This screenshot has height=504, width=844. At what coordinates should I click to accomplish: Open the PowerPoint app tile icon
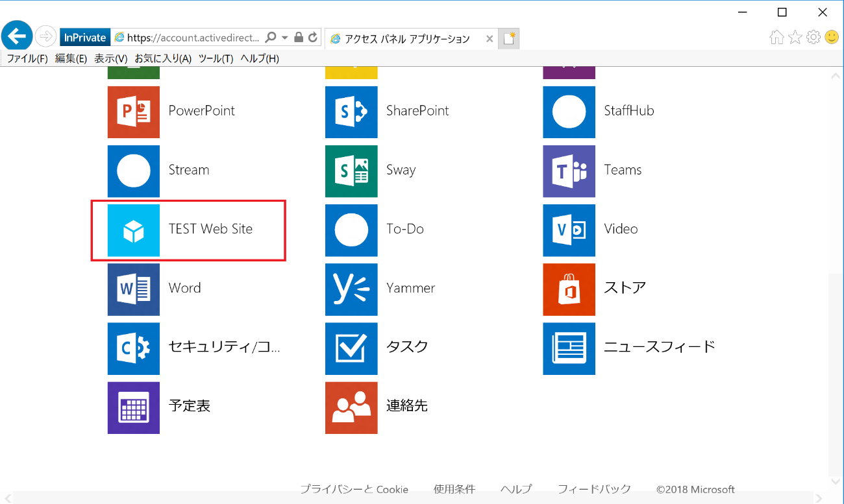pos(134,112)
